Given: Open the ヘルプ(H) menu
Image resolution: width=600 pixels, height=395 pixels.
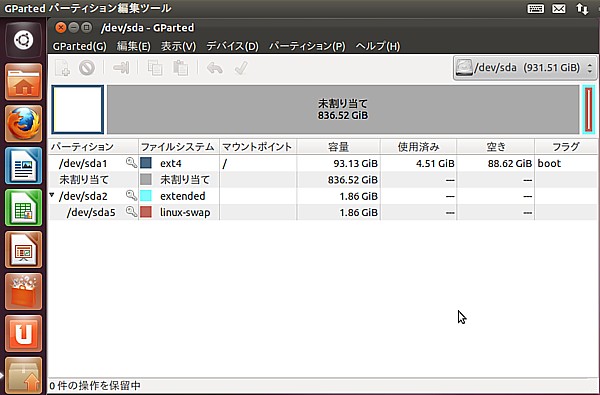Looking at the screenshot, I should (x=378, y=46).
